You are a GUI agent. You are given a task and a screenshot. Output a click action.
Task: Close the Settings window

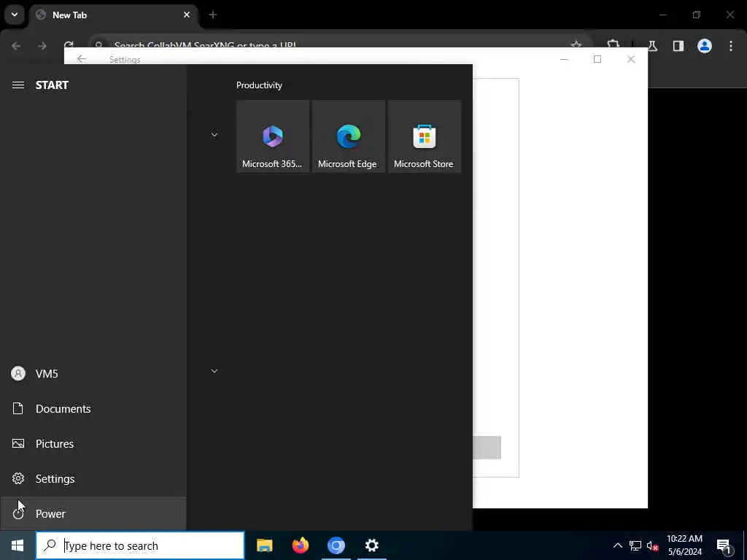[x=631, y=59]
